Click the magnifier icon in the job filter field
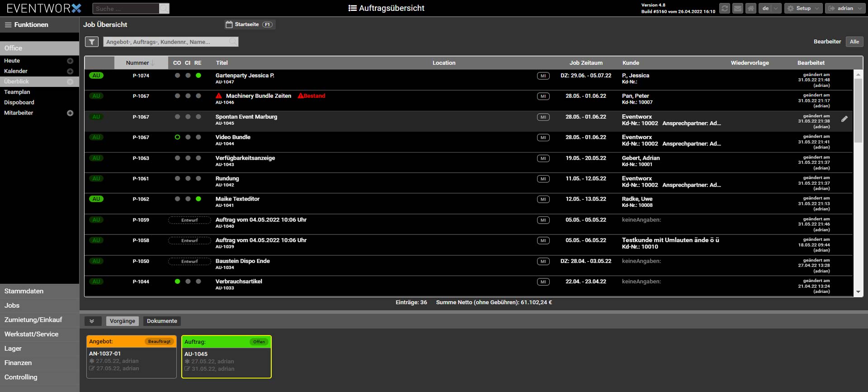 [232, 42]
